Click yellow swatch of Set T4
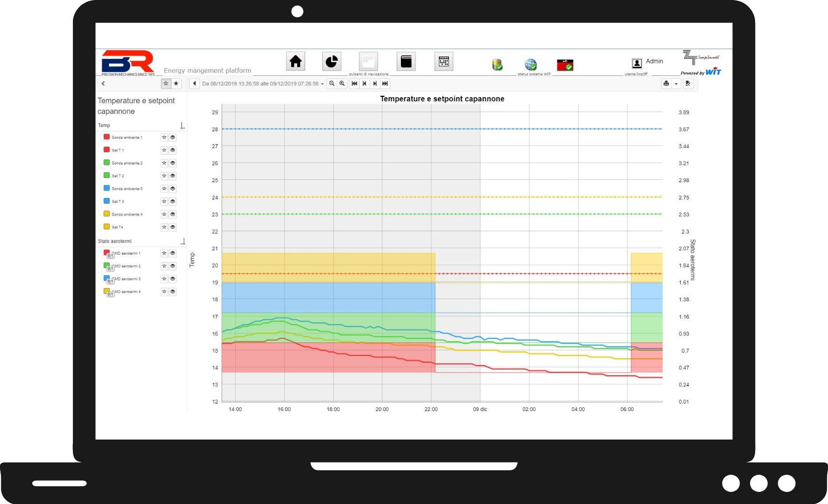The image size is (828, 504). [x=107, y=227]
